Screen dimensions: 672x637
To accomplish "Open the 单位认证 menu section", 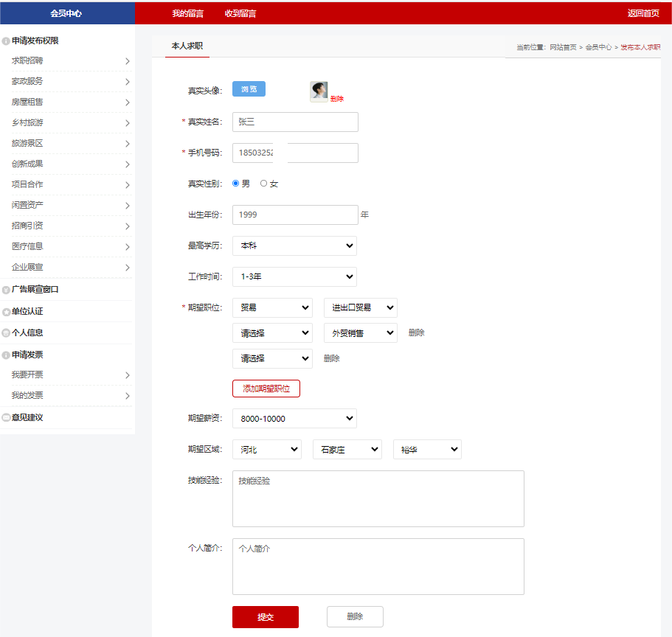I will coord(27,311).
